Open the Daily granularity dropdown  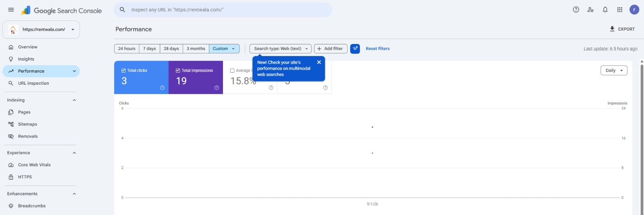coord(614,71)
